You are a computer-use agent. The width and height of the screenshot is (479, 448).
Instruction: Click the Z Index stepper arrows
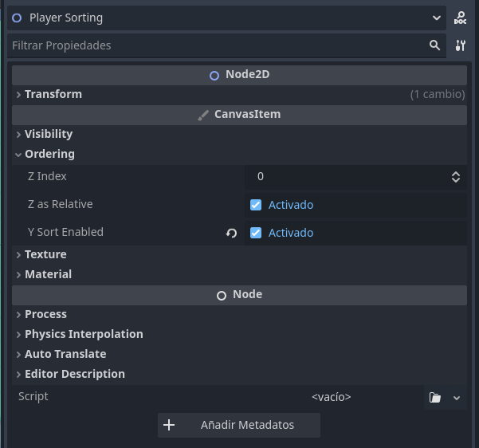456,177
